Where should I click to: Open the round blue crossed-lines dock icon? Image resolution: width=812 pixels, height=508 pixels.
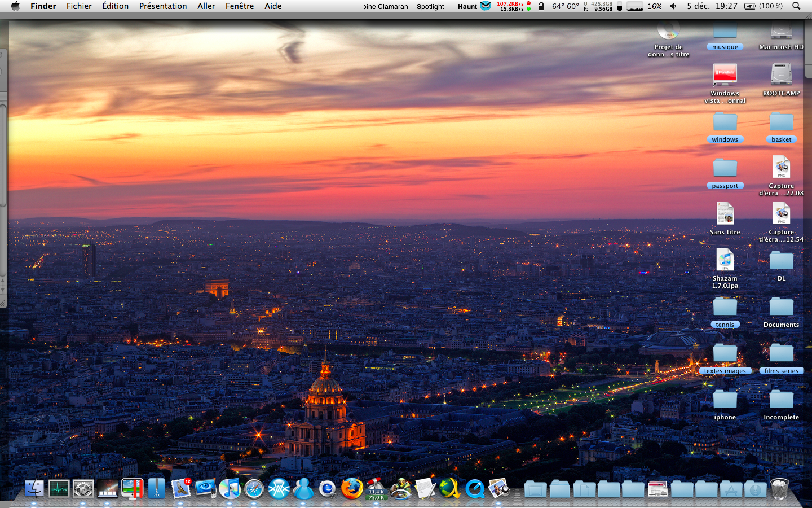click(279, 488)
